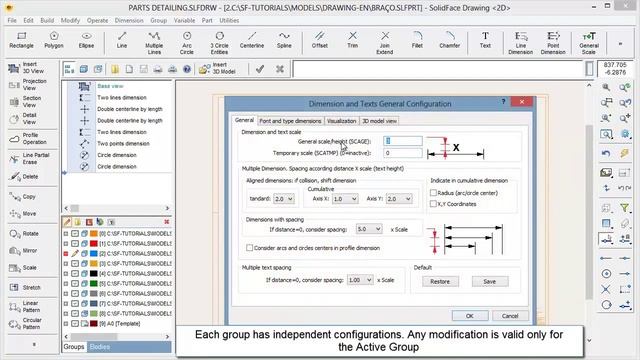Open the Modify menu
Viewport: 640px width, 360px height.
(70, 20)
